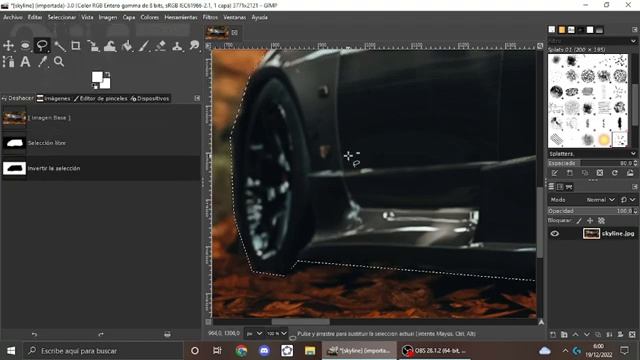
Task: Select the Zoom magnifier tool
Action: pyautogui.click(x=59, y=62)
